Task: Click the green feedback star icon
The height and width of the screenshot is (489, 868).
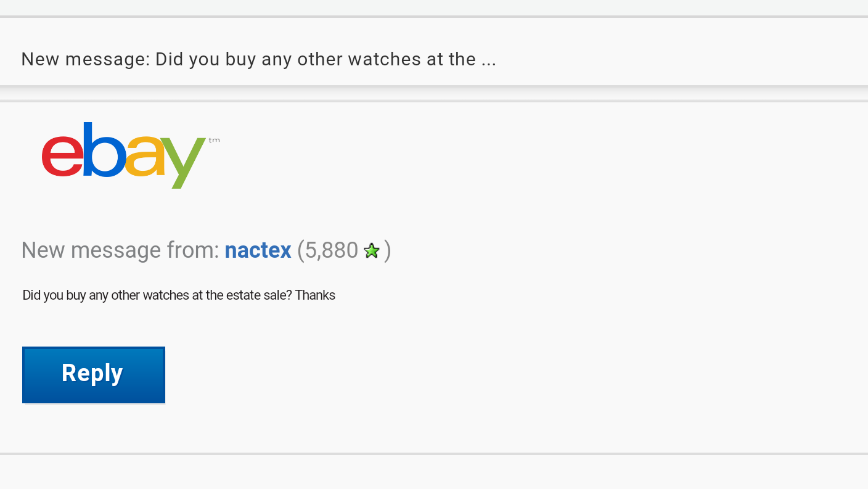Action: [371, 251]
